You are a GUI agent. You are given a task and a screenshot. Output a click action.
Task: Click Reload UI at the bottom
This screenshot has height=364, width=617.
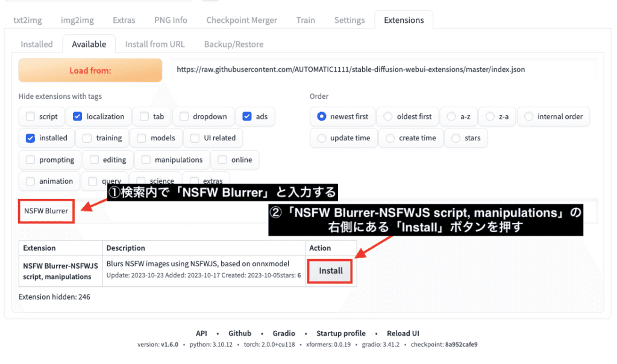coord(402,333)
